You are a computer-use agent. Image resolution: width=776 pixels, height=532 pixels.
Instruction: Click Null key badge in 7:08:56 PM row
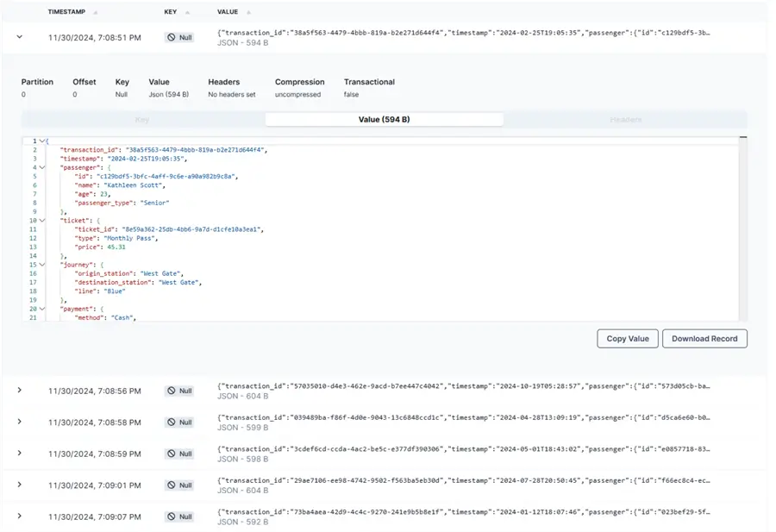pos(179,391)
